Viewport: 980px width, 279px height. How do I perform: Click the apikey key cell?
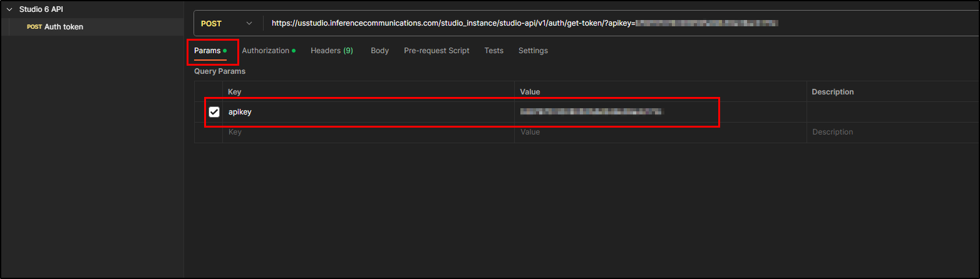pos(368,112)
